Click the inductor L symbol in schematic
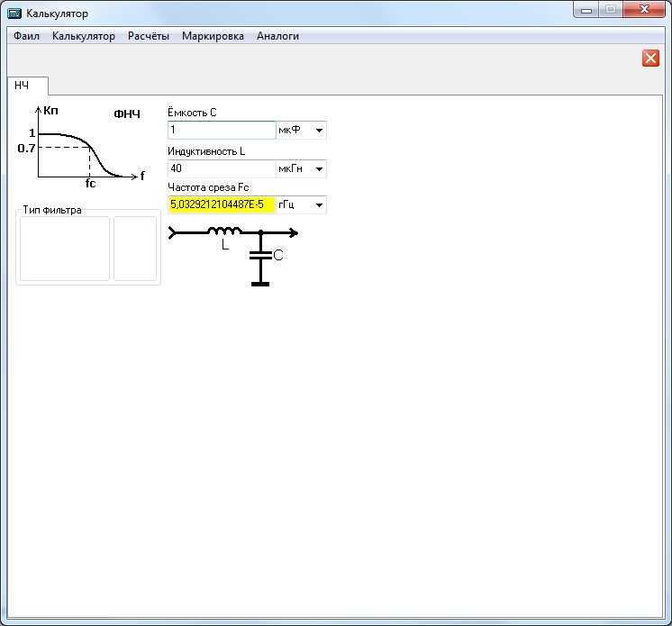This screenshot has height=626, width=672. (x=224, y=232)
